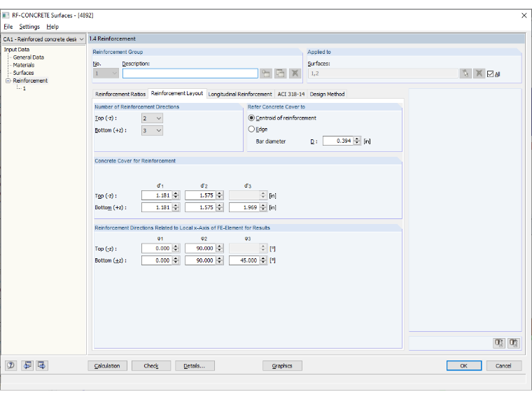Go to previous input window icon

coord(27,365)
